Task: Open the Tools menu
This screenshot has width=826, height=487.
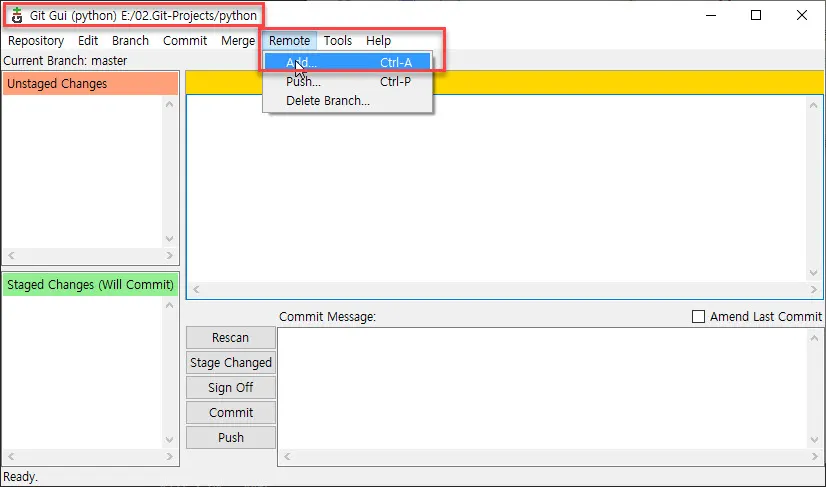Action: tap(338, 41)
